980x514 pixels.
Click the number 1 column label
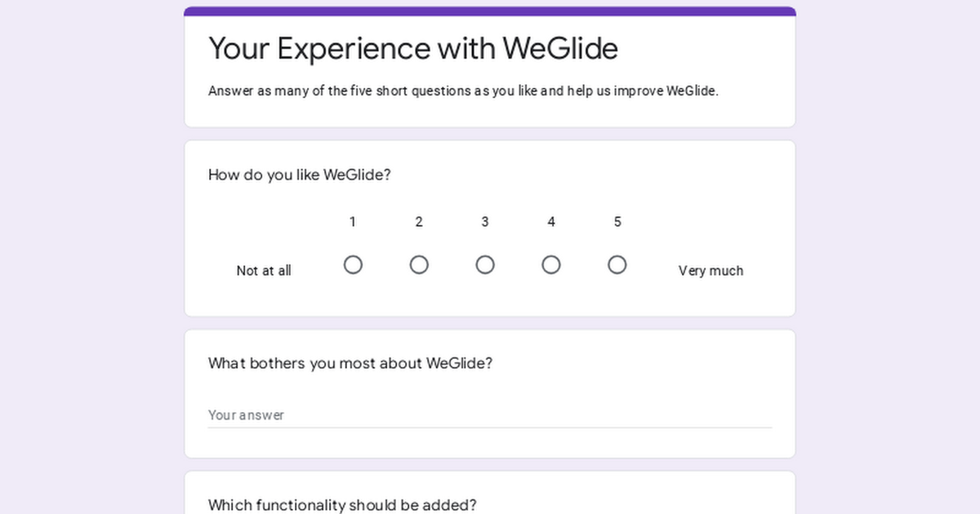click(x=353, y=222)
